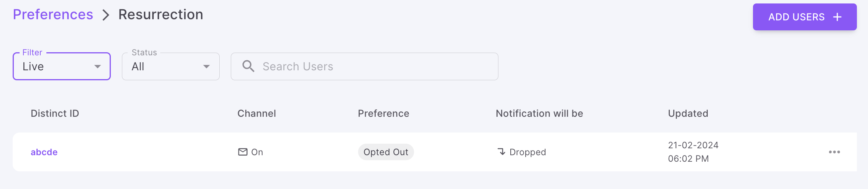The height and width of the screenshot is (189, 868).
Task: Open the Filter dropdown showing Live
Action: point(58,66)
